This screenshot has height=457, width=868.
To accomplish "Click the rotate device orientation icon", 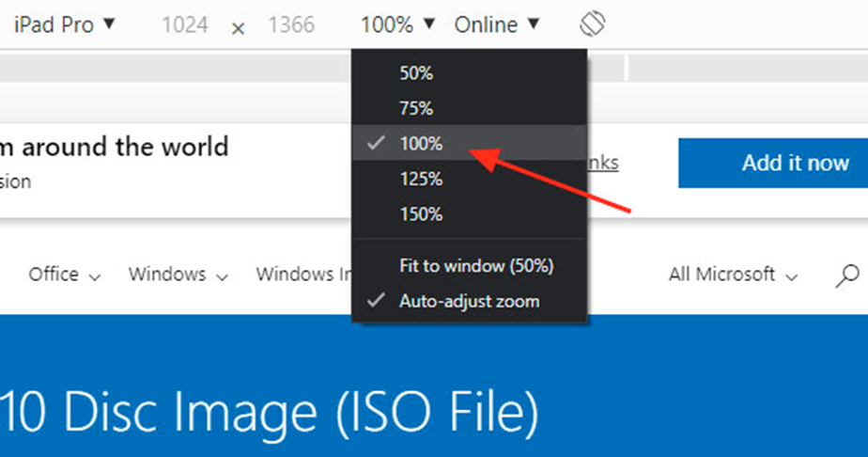I will (592, 24).
